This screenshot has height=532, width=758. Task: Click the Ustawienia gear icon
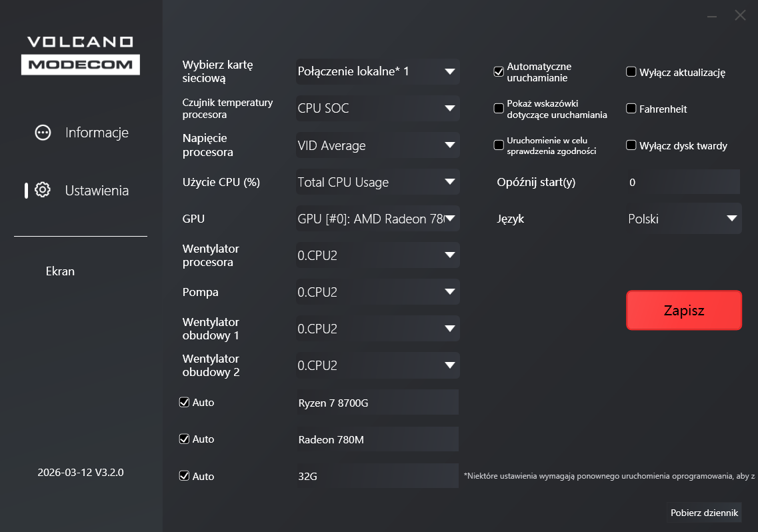click(x=43, y=191)
